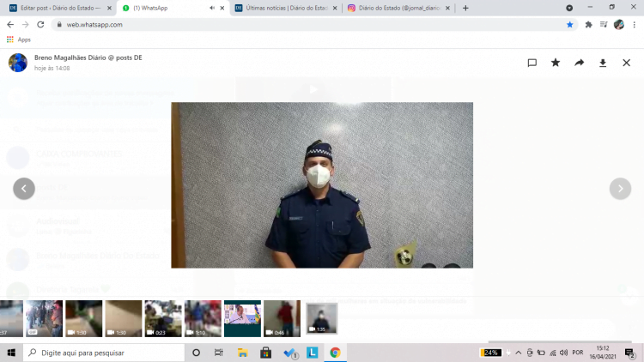Open the Chrome profile avatar

(619, 25)
